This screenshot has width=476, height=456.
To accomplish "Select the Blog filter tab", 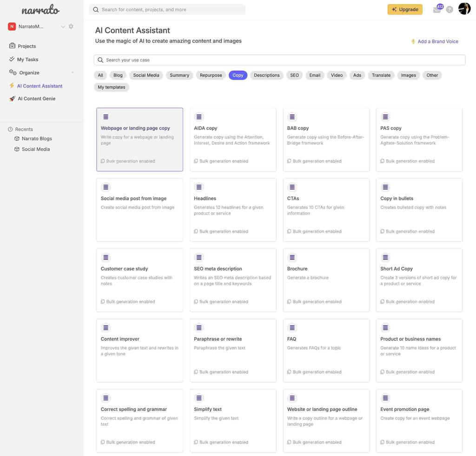I will point(118,75).
